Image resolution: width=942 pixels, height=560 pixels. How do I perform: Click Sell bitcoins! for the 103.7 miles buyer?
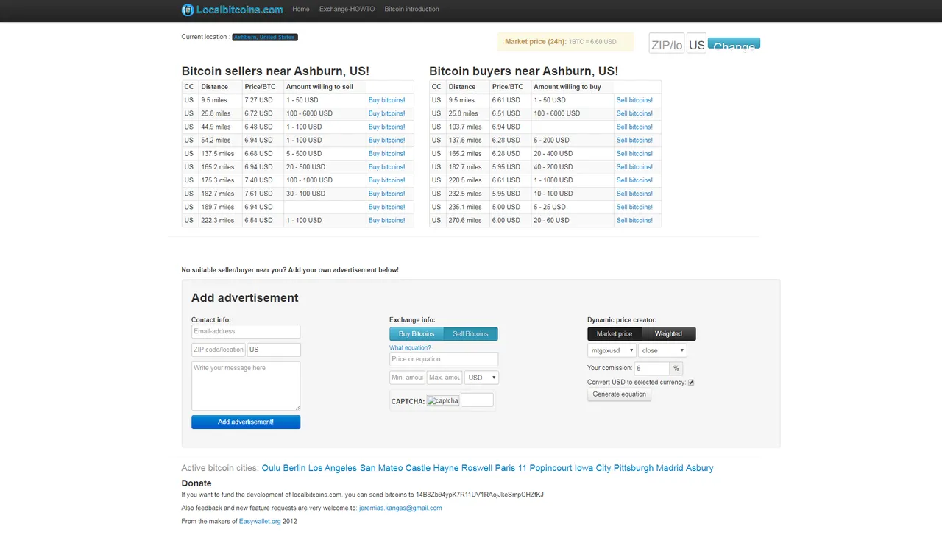[x=634, y=127]
